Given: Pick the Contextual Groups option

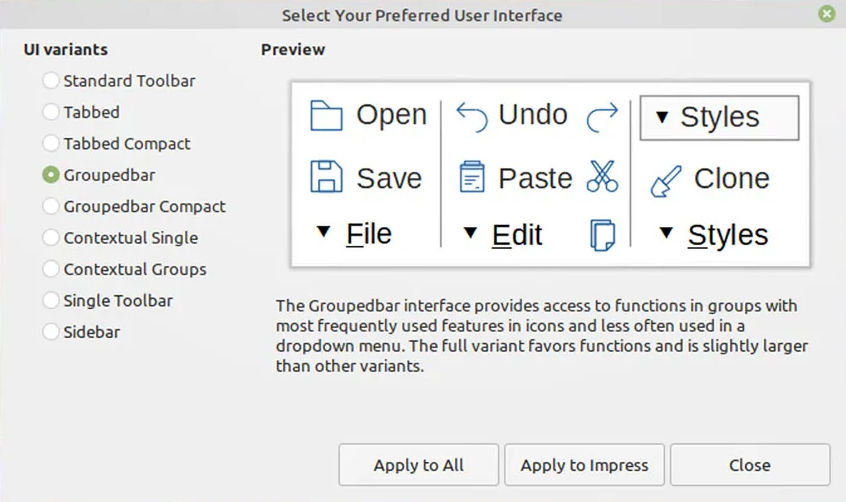Looking at the screenshot, I should pos(51,269).
